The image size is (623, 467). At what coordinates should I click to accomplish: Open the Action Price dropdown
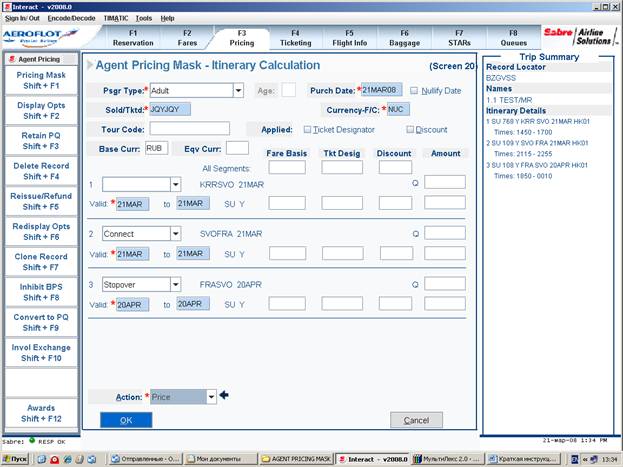tap(211, 397)
